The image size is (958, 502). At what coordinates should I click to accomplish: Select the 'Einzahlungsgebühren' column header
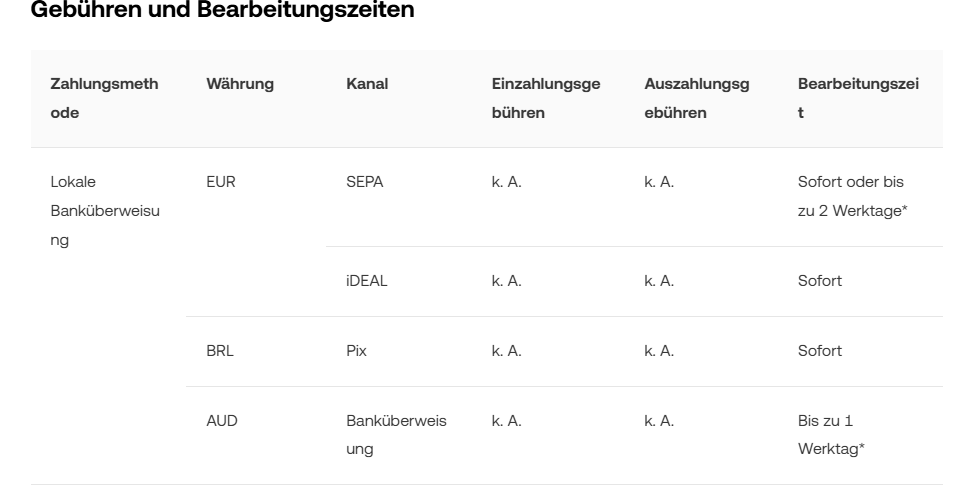click(x=545, y=98)
